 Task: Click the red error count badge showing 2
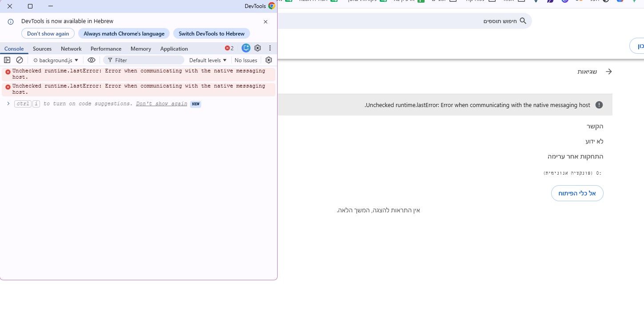click(229, 48)
